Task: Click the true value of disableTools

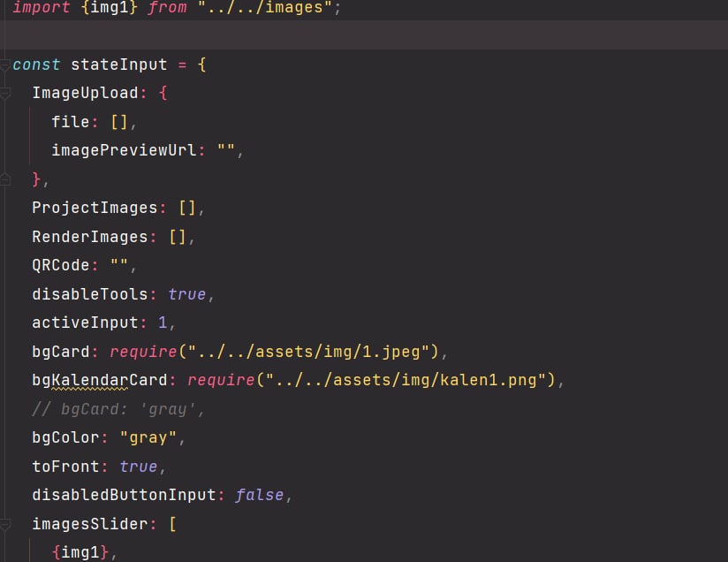Action: tap(186, 294)
